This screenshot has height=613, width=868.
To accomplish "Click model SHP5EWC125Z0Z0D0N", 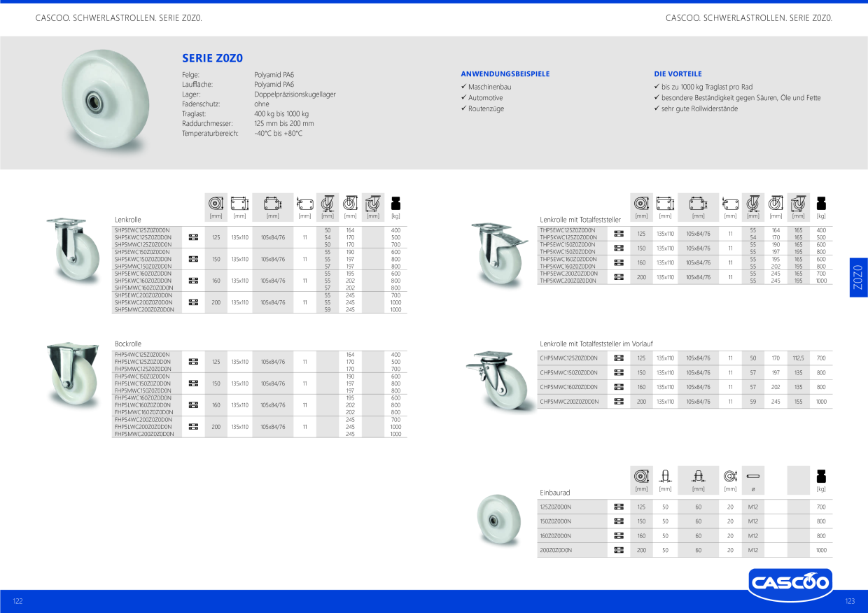I will point(143,230).
